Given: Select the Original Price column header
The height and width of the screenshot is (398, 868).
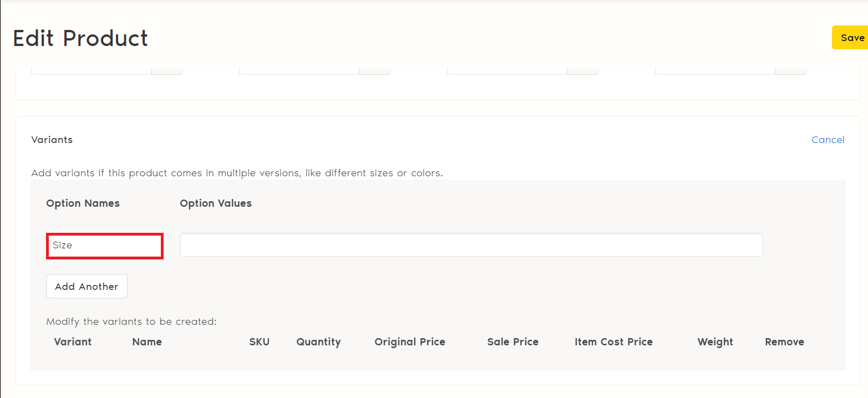Looking at the screenshot, I should tap(410, 342).
